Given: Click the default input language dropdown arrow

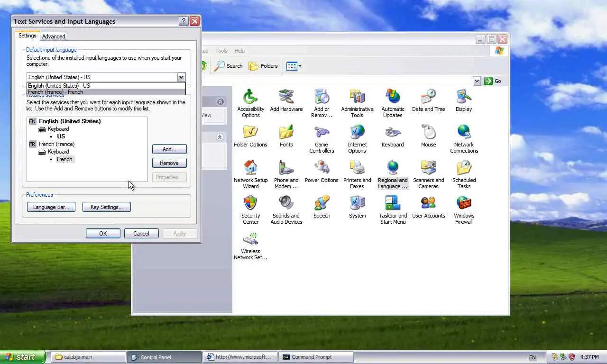Looking at the screenshot, I should (181, 77).
